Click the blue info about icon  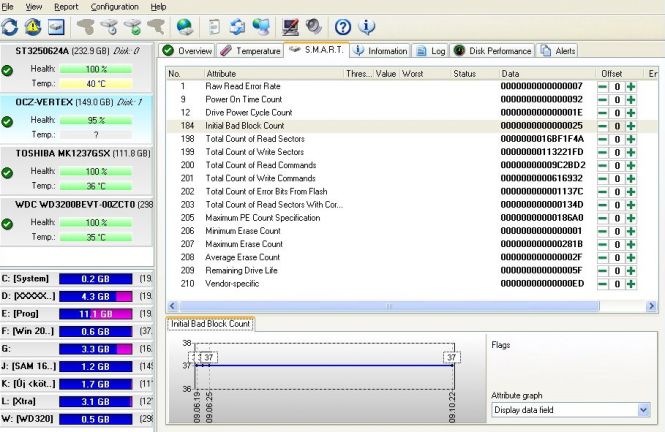[x=366, y=27]
